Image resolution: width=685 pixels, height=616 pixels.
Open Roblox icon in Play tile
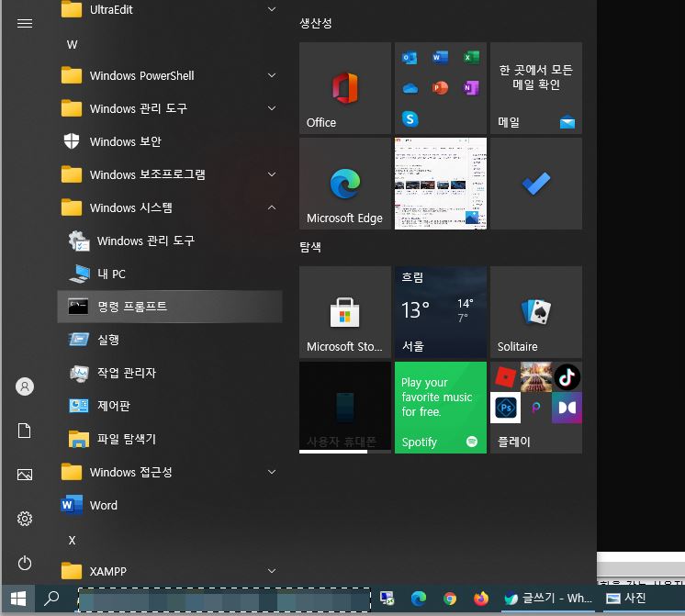click(x=505, y=377)
